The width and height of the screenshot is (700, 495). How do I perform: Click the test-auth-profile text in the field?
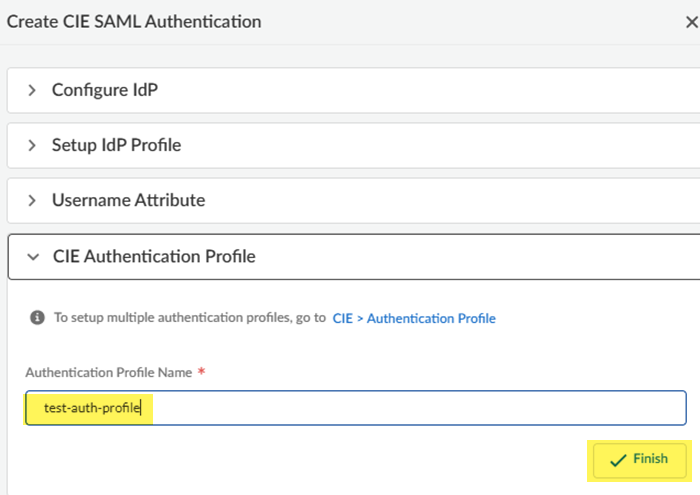[x=93, y=408]
